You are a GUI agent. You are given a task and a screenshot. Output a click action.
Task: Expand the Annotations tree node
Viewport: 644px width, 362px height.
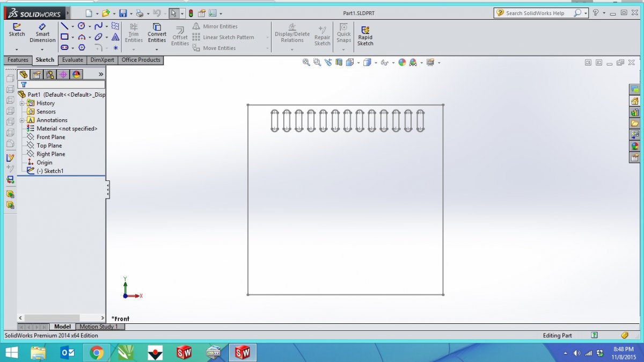[21, 120]
